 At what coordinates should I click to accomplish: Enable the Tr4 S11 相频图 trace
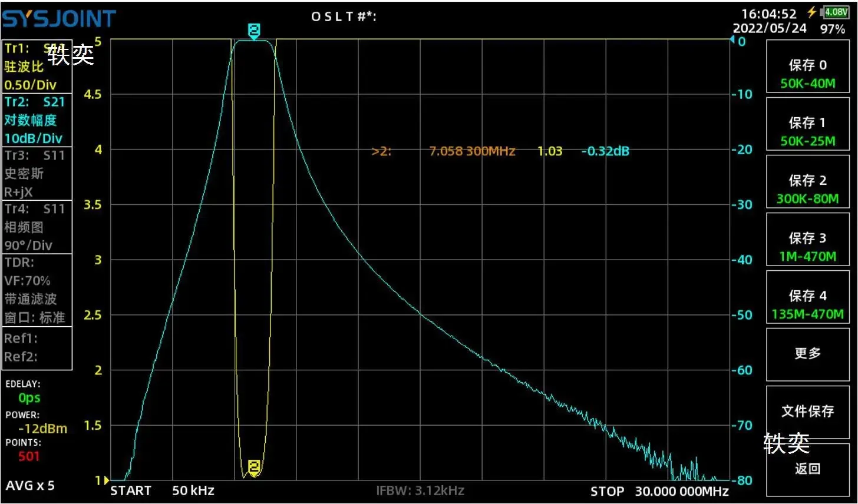tap(37, 227)
